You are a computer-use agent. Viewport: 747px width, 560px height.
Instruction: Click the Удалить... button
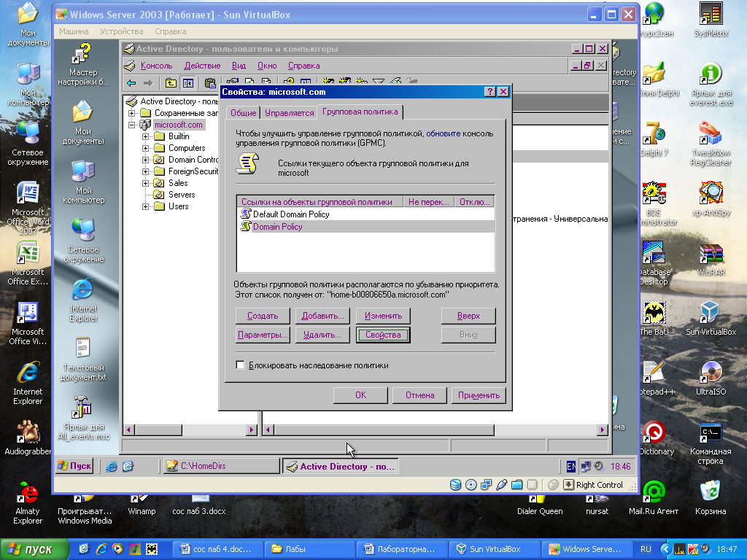322,335
